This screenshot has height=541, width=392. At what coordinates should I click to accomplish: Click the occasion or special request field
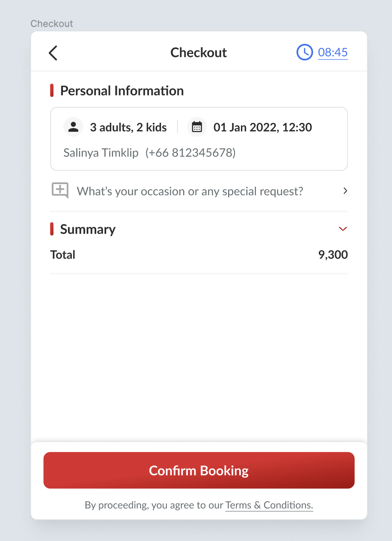point(190,191)
